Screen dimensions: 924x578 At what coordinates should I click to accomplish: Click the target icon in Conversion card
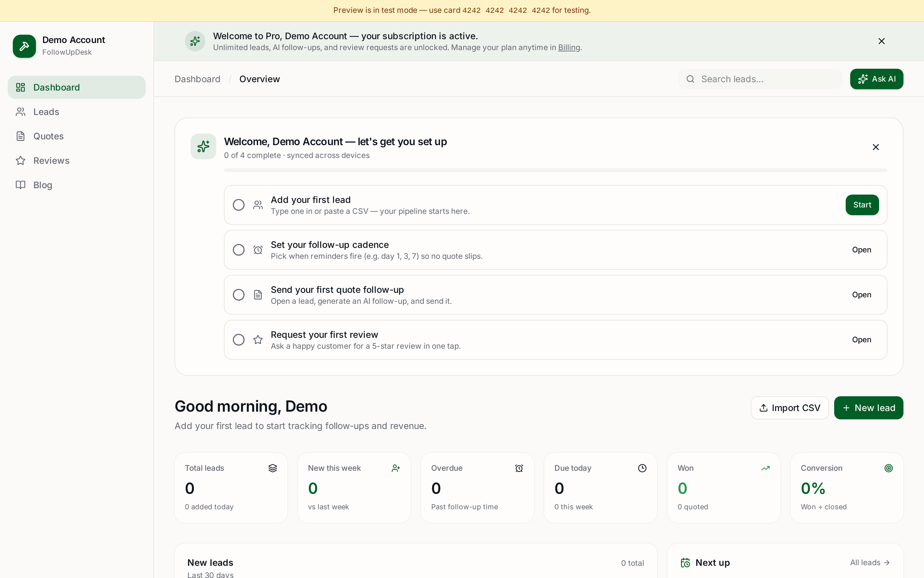click(888, 468)
